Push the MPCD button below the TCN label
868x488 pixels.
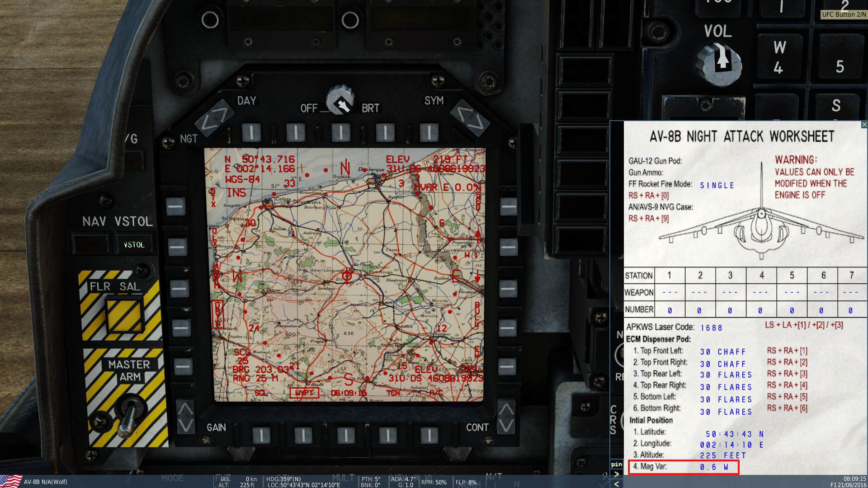(388, 435)
